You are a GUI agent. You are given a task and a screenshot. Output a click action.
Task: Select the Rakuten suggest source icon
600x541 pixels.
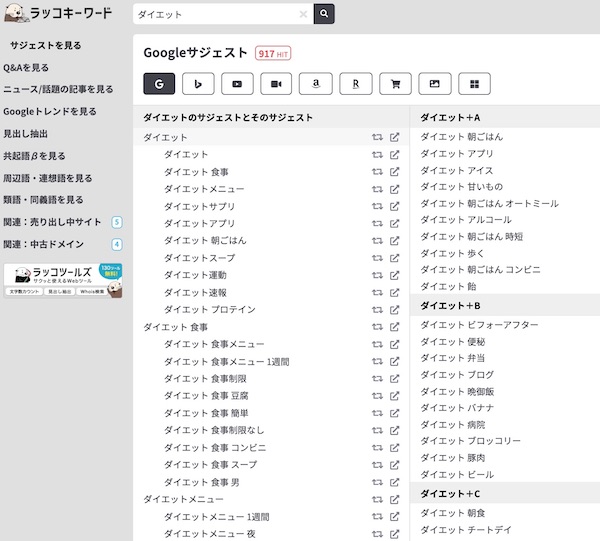(356, 84)
